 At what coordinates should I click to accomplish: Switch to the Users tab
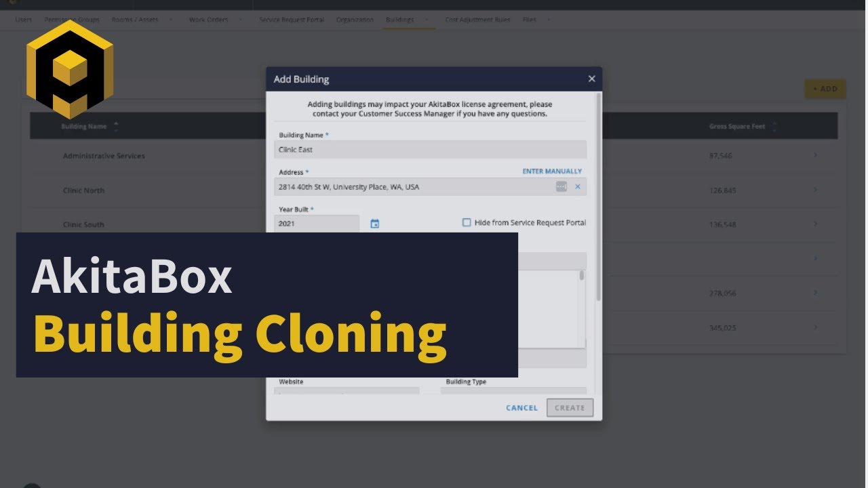23,20
